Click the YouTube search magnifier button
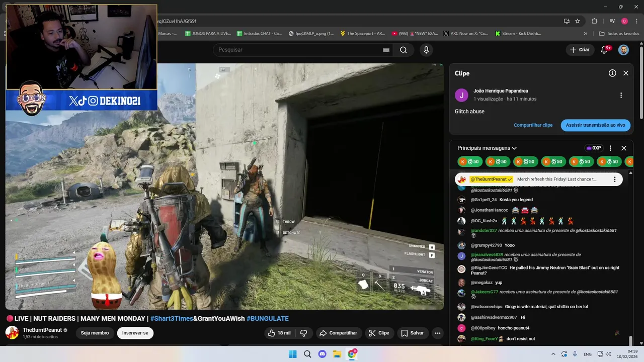644x362 pixels. [x=404, y=50]
